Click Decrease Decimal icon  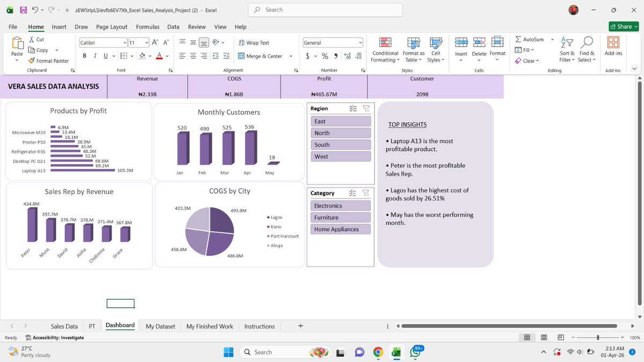(358, 56)
